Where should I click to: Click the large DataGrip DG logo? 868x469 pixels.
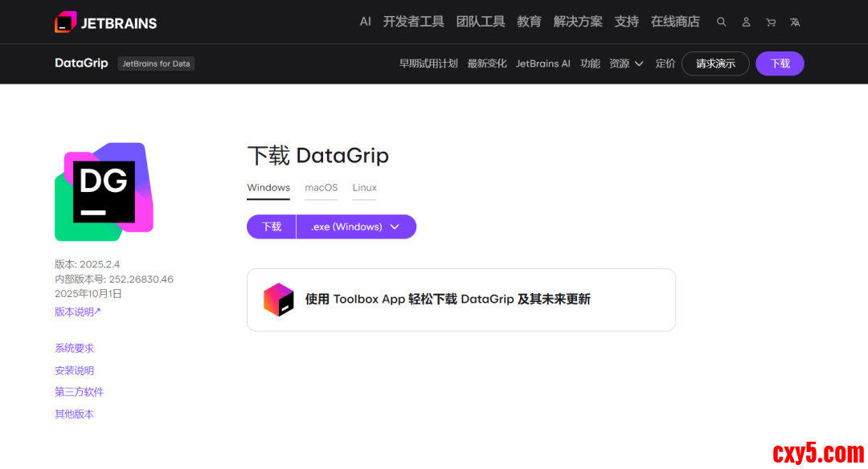104,192
